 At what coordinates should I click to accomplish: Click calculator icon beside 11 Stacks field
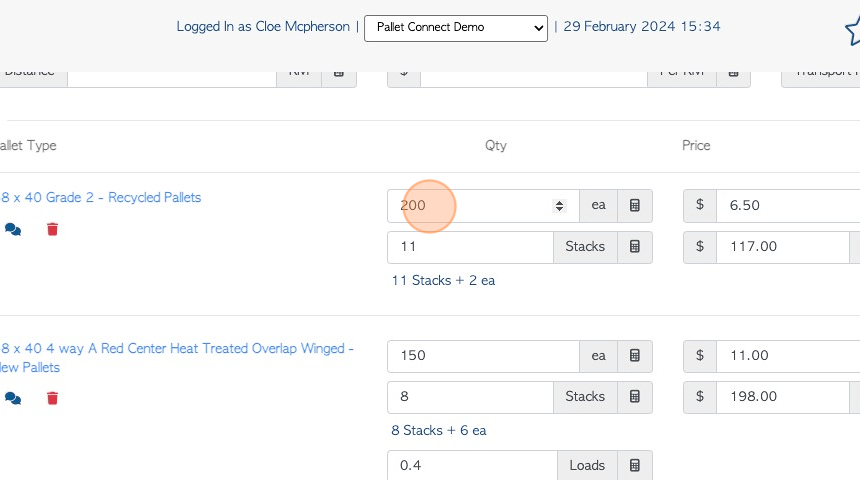pos(634,247)
